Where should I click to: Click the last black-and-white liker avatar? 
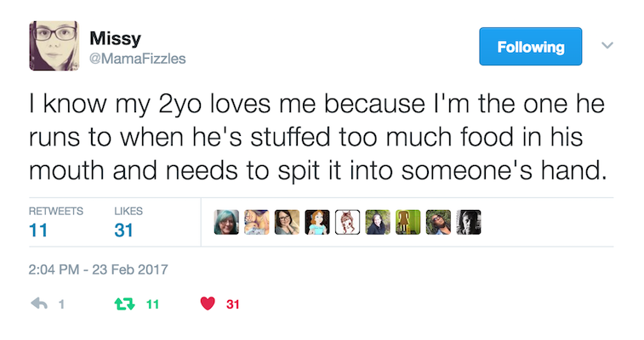coord(469,223)
